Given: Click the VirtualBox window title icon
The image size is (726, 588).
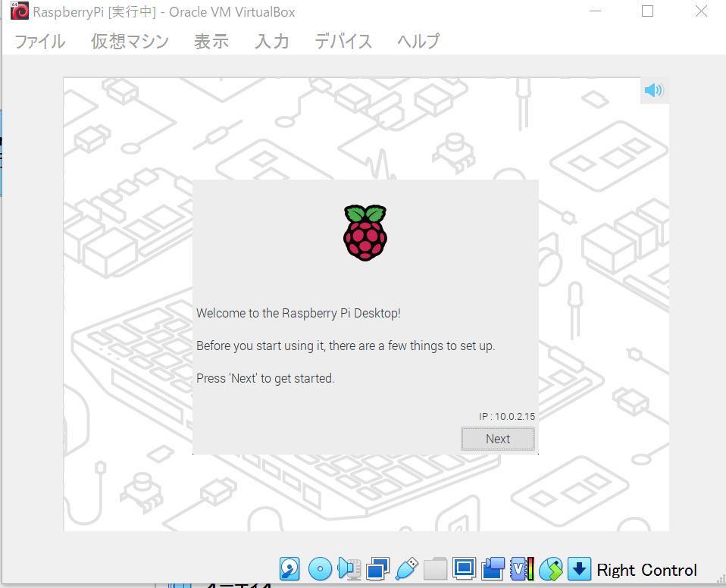Looking at the screenshot, I should [x=20, y=11].
